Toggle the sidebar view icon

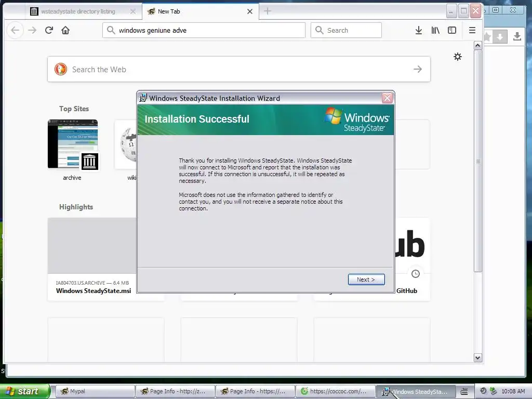click(x=452, y=30)
